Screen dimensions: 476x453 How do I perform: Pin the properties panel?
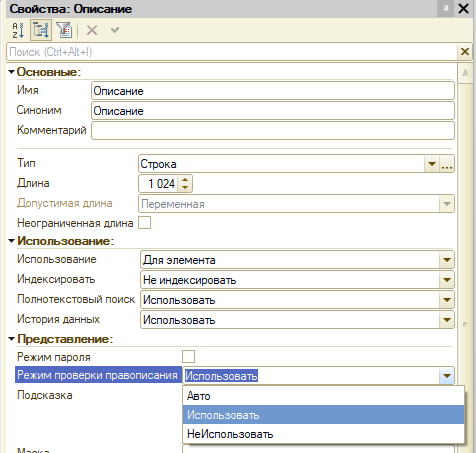point(446,8)
